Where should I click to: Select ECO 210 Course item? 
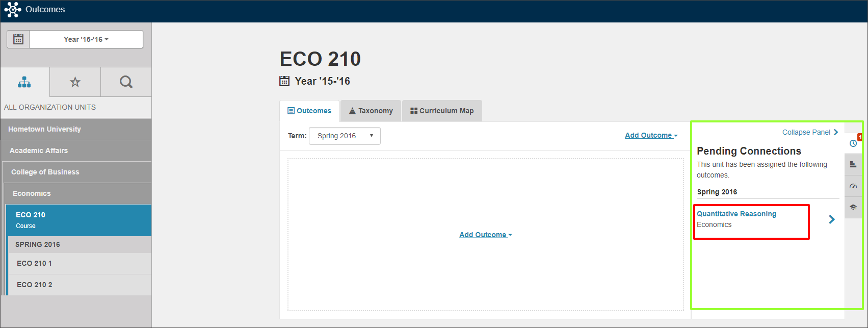78,220
